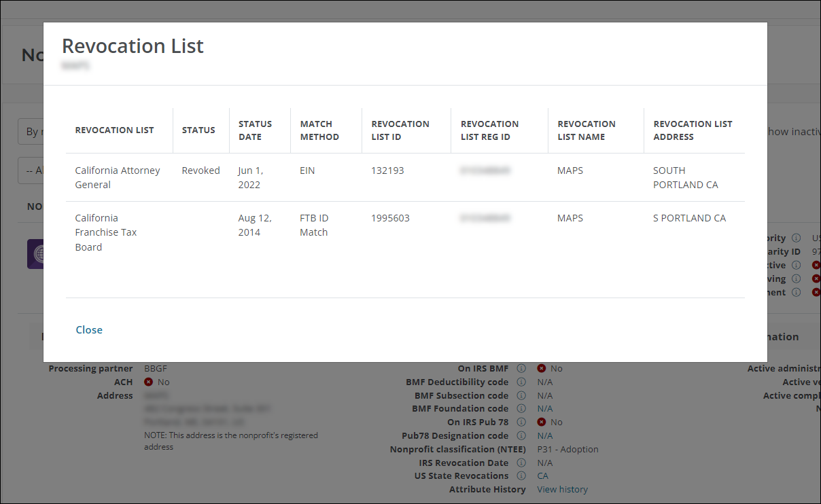Click the Pub78 Designation code N/A link
Image resolution: width=821 pixels, height=504 pixels.
[x=544, y=435]
